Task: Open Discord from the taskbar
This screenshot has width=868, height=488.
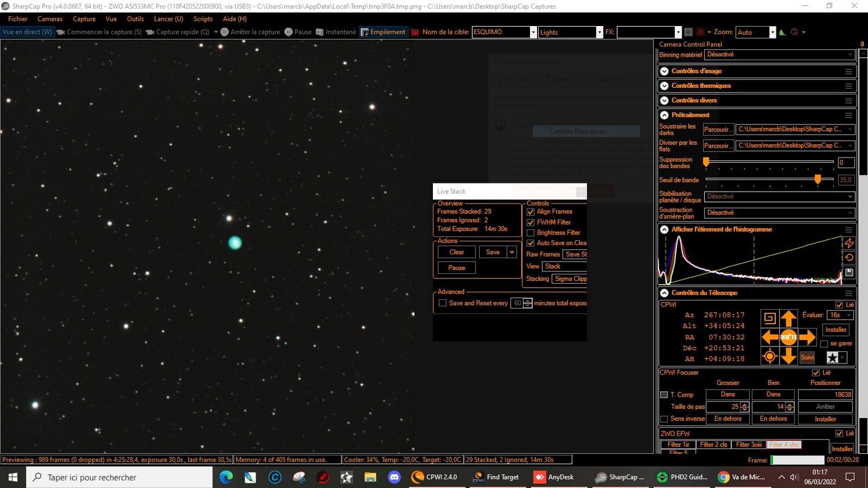Action: click(x=394, y=477)
